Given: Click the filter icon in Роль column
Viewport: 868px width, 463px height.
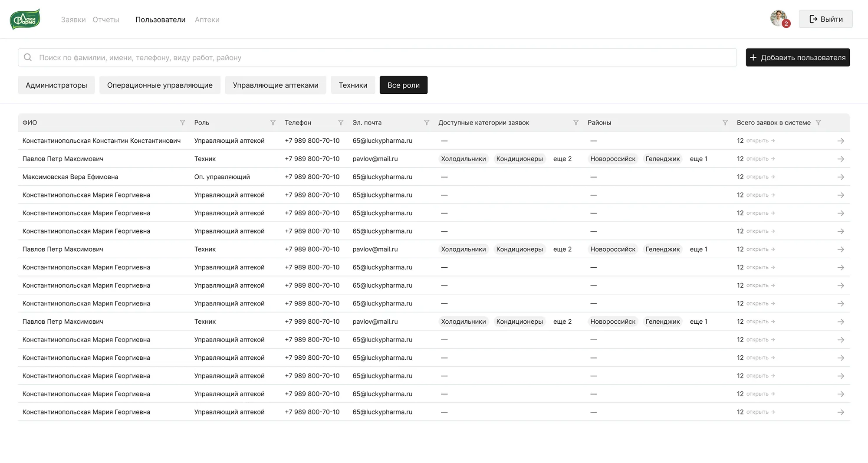Looking at the screenshot, I should [x=273, y=123].
